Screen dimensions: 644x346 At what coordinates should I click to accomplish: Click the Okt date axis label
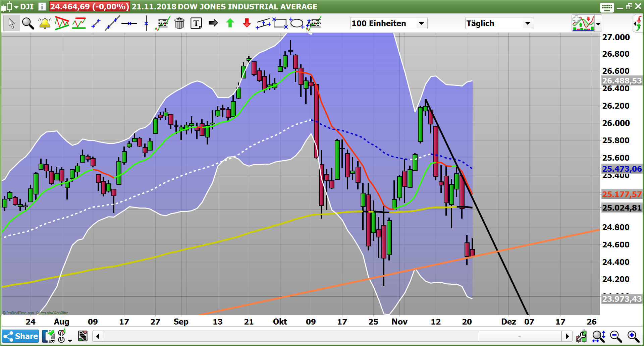280,322
